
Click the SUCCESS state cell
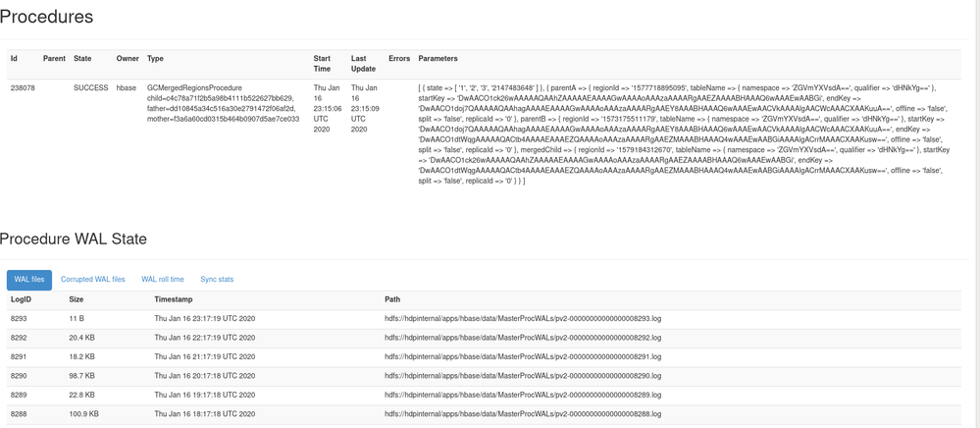coord(91,88)
